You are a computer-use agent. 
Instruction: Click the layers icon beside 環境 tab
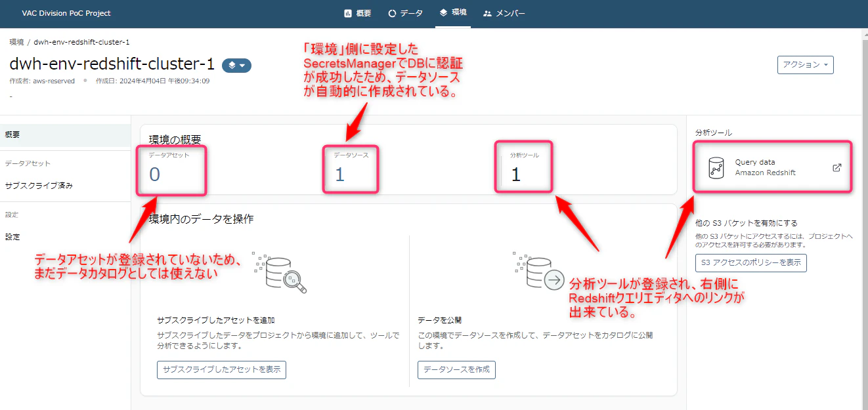[443, 12]
